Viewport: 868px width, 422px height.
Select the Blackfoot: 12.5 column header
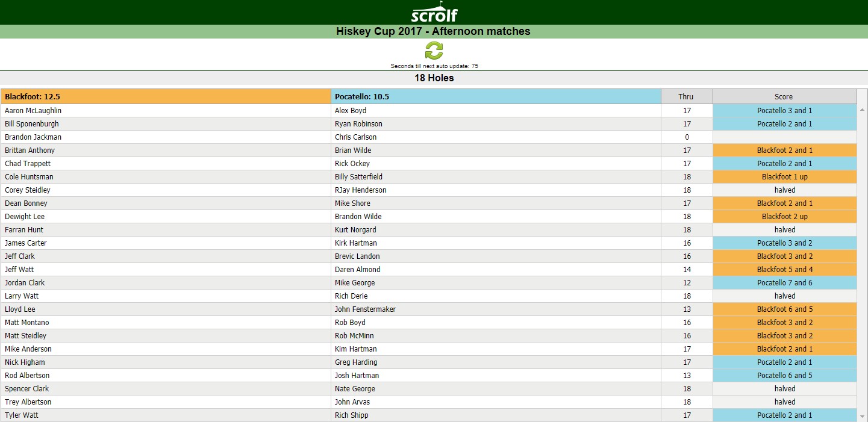click(166, 96)
